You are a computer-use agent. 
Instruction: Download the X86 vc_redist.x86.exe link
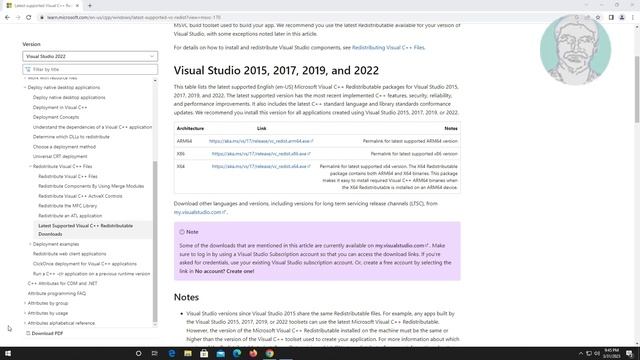click(x=261, y=154)
